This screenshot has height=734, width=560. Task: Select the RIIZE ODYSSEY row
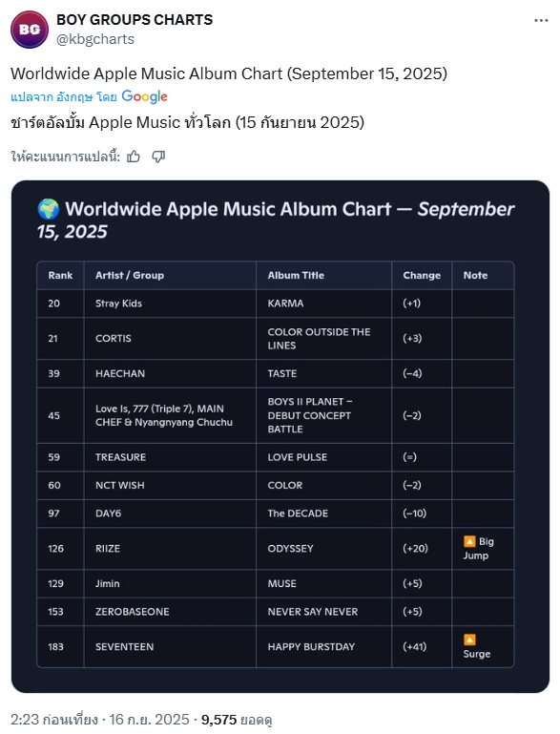[275, 549]
